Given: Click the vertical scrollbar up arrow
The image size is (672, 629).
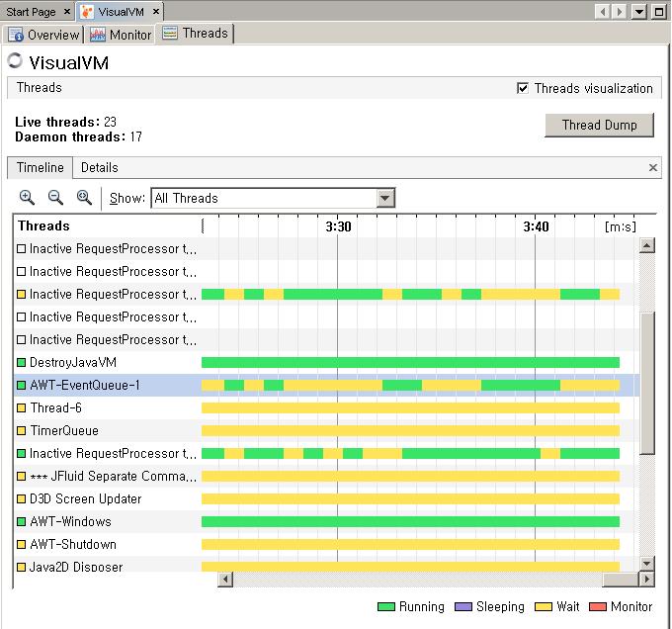Looking at the screenshot, I should [x=646, y=245].
